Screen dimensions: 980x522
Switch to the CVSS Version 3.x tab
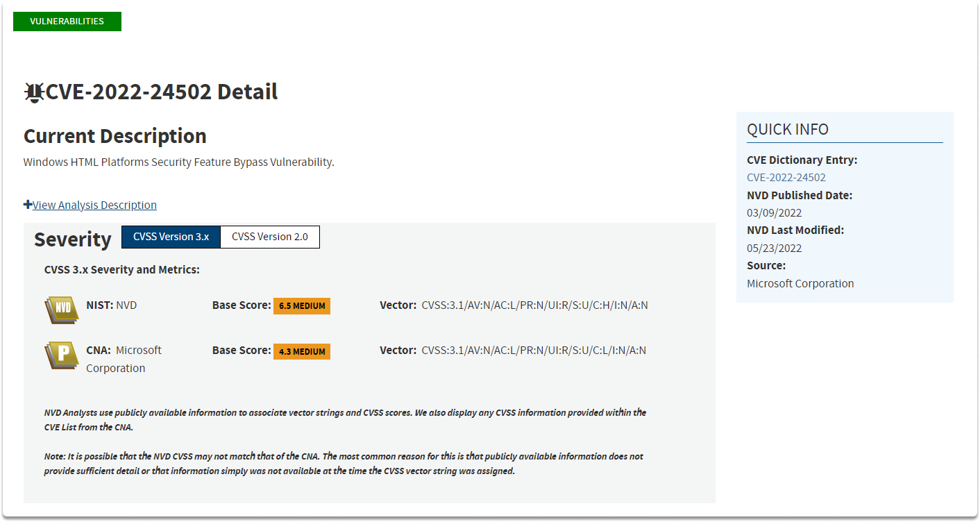[171, 237]
